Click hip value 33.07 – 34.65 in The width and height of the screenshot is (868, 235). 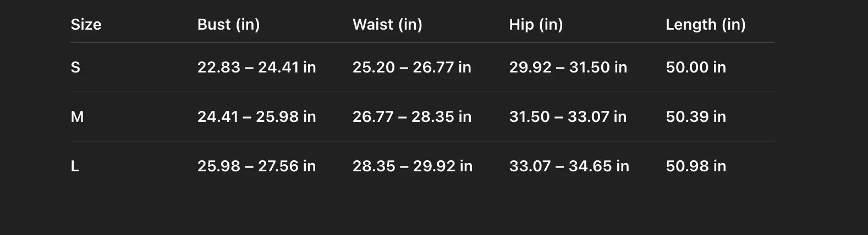(569, 166)
